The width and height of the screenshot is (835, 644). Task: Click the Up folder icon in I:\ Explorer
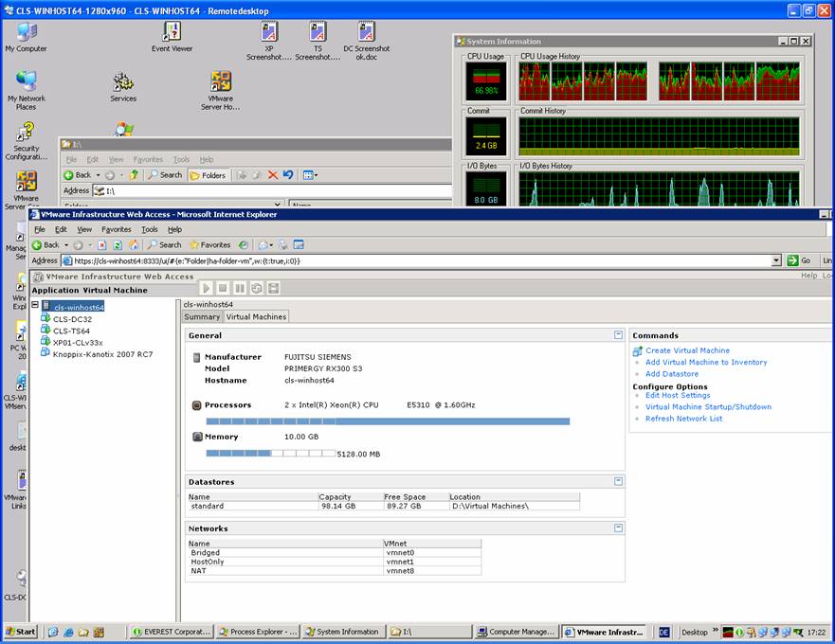(x=134, y=174)
